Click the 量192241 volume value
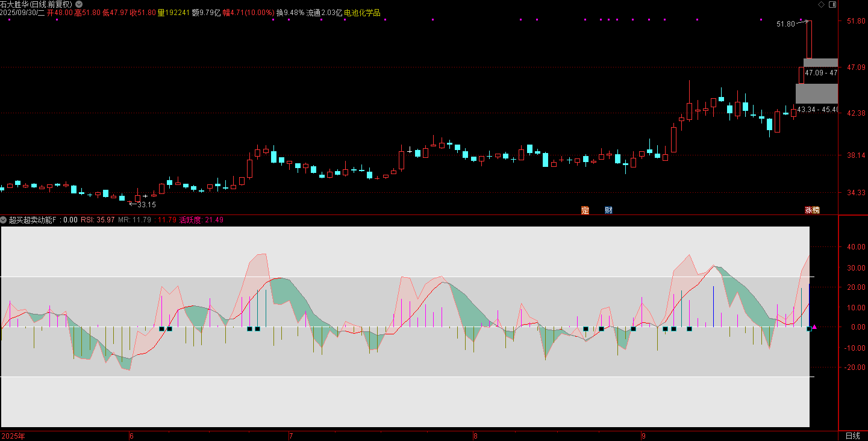This screenshot has width=868, height=441. pos(173,13)
